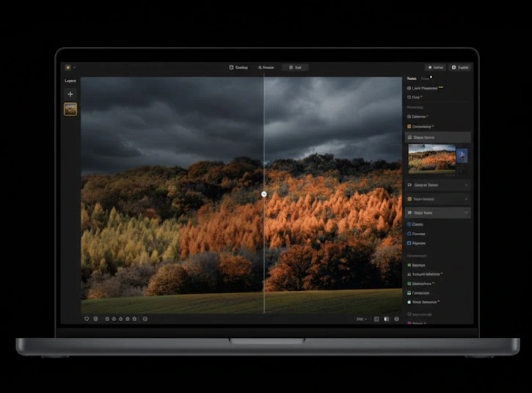Rate the photo four stars

[128, 319]
